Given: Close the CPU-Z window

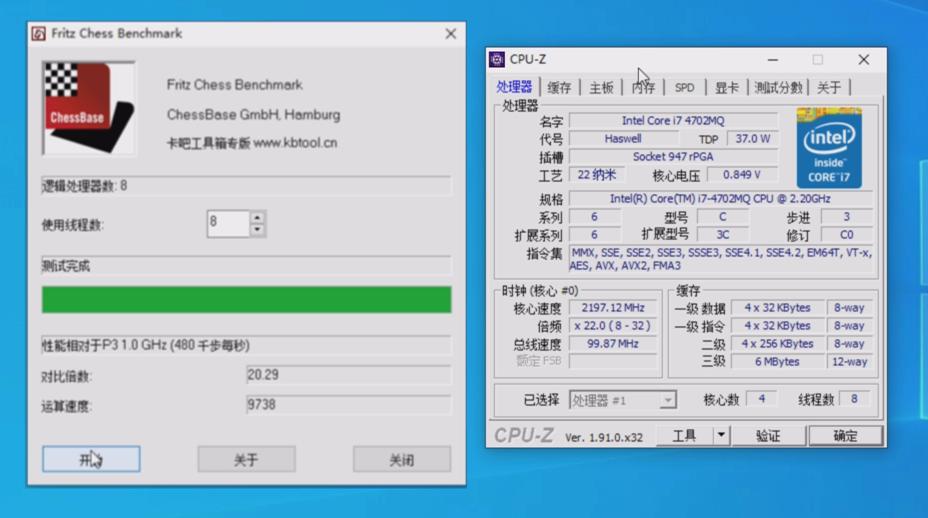Looking at the screenshot, I should click(x=864, y=60).
